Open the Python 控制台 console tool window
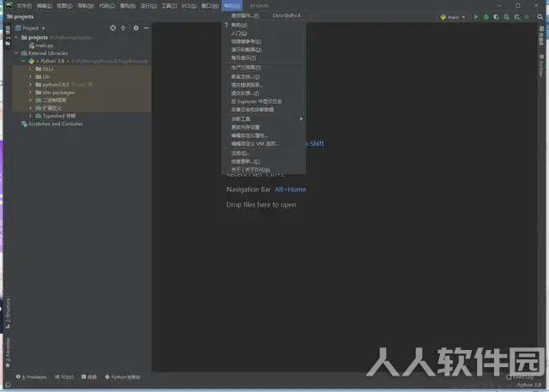Image resolution: width=549 pixels, height=392 pixels. [123, 377]
